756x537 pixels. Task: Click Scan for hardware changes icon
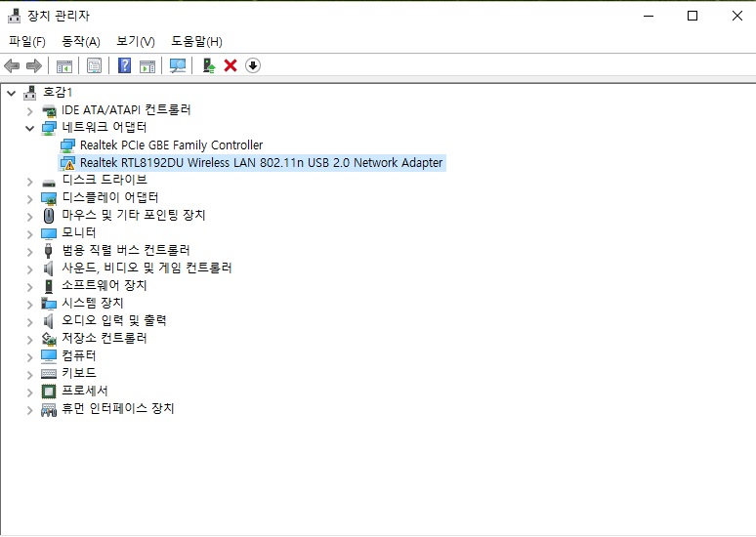178,65
